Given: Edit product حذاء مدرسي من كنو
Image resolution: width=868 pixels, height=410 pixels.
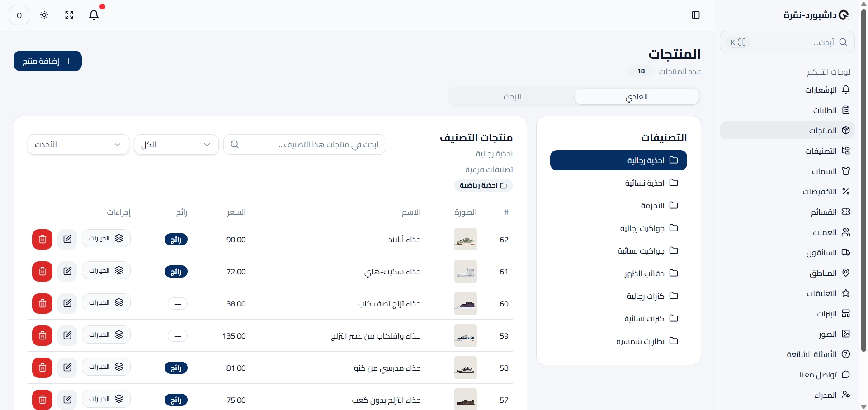Looking at the screenshot, I should click(x=67, y=368).
